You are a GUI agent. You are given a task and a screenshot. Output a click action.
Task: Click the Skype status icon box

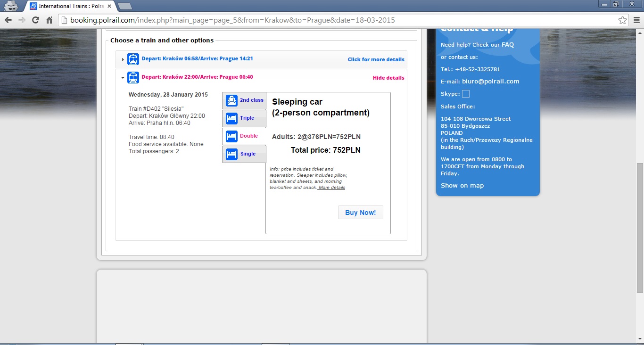[466, 94]
